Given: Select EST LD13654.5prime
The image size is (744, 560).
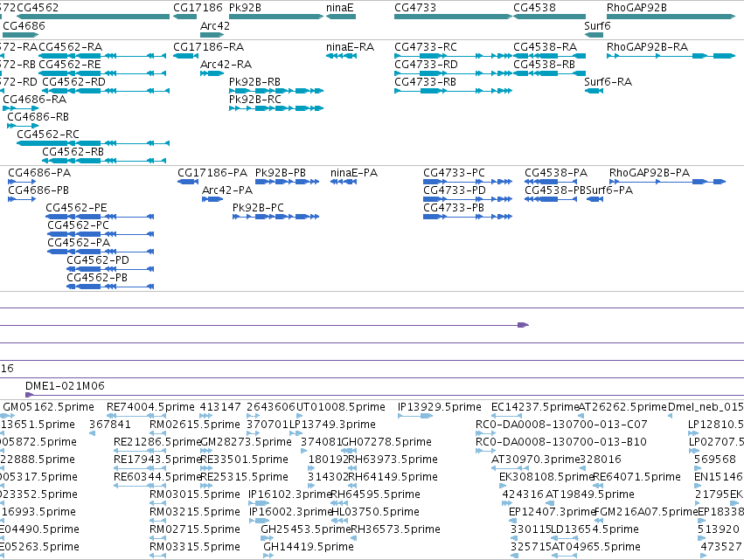Looking at the screenshot, I should coord(595,529).
